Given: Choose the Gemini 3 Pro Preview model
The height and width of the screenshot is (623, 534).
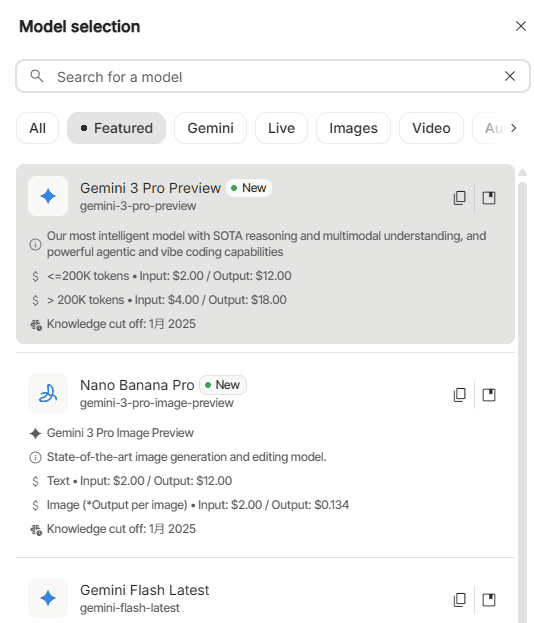Looking at the screenshot, I should tap(265, 254).
